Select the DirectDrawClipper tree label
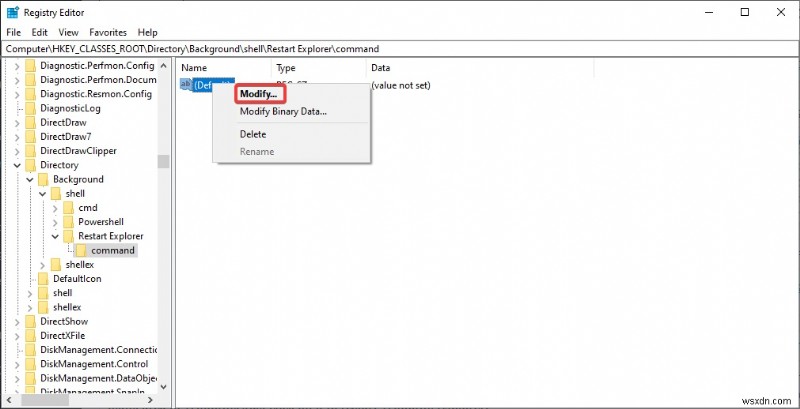 point(78,151)
